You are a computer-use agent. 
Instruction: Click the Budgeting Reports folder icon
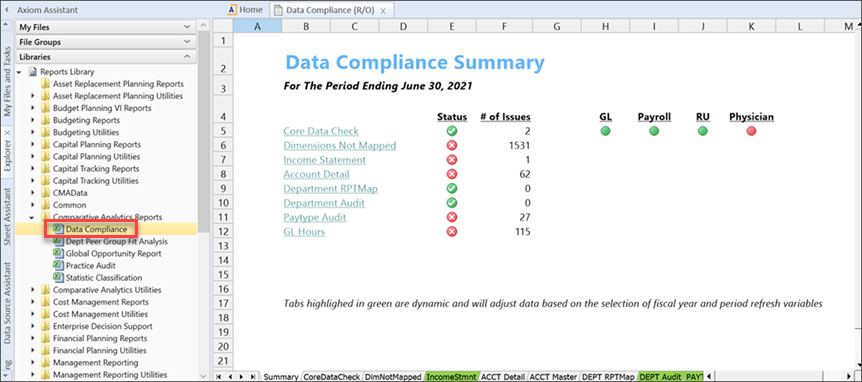tap(45, 120)
